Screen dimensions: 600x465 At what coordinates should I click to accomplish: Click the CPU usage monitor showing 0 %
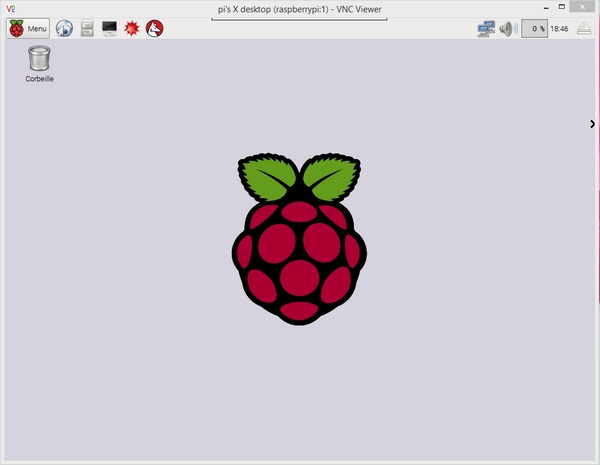click(x=535, y=29)
